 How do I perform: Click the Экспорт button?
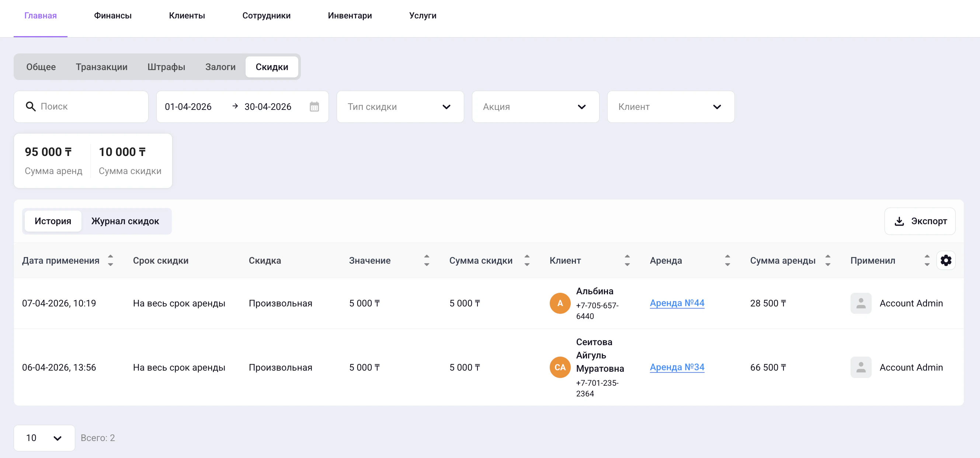pos(920,221)
